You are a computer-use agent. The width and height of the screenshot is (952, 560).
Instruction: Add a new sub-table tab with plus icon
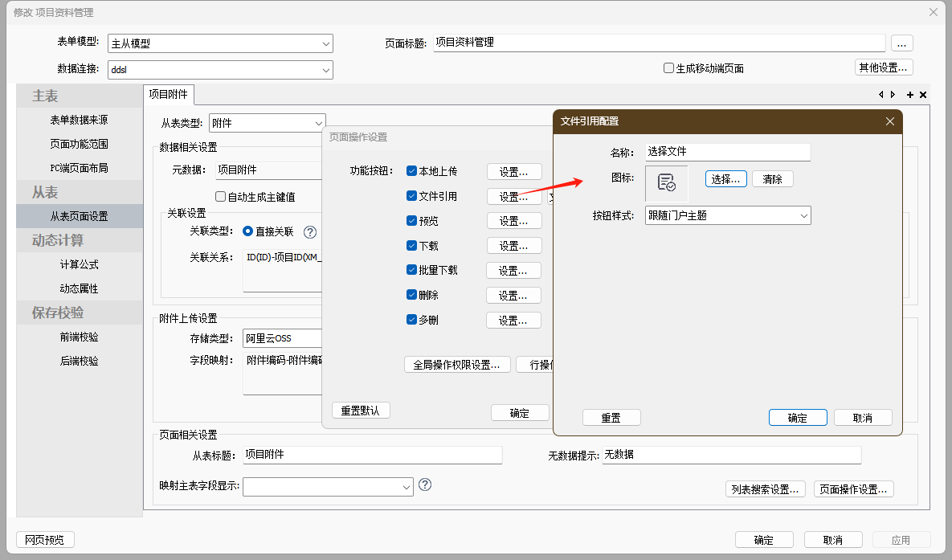910,95
